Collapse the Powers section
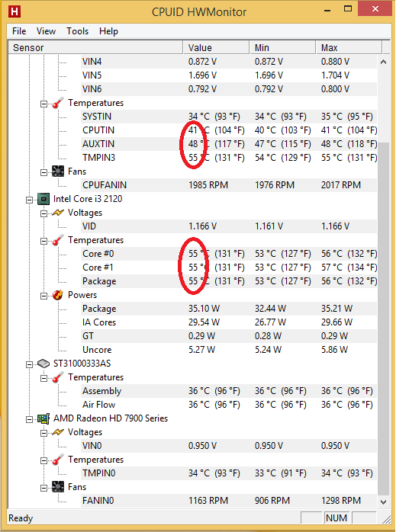This screenshot has width=396, height=532. (x=44, y=296)
